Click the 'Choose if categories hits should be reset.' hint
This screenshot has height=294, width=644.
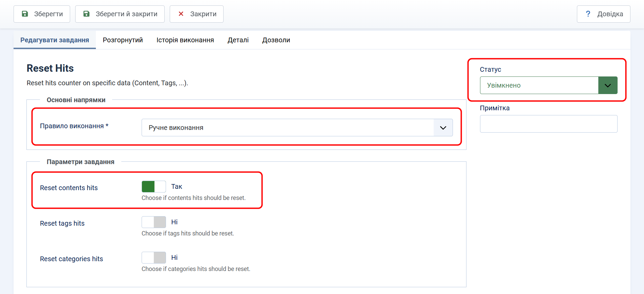(x=196, y=269)
